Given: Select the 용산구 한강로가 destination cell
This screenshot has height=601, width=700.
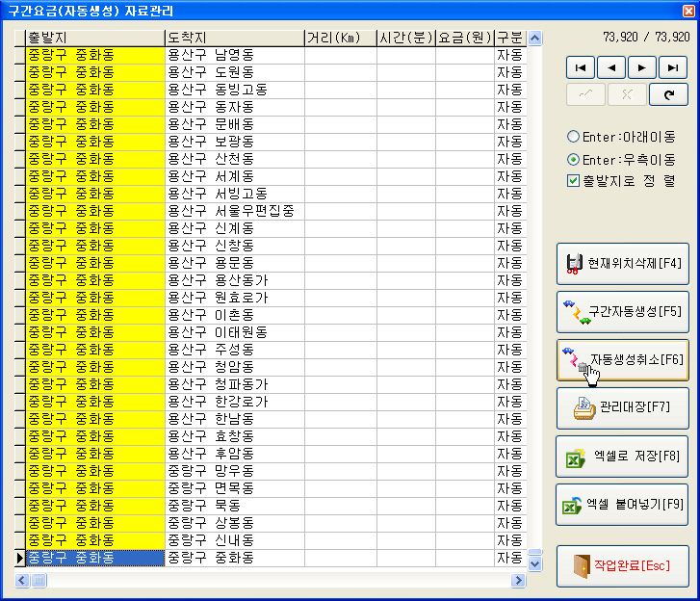Looking at the screenshot, I should (x=235, y=403).
